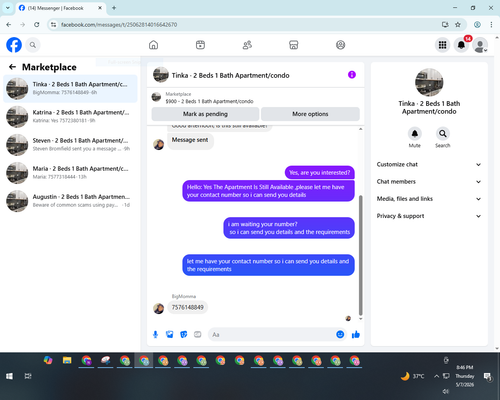500x400 pixels.
Task: Open the Chrome three-dot menu
Action: coord(491,25)
